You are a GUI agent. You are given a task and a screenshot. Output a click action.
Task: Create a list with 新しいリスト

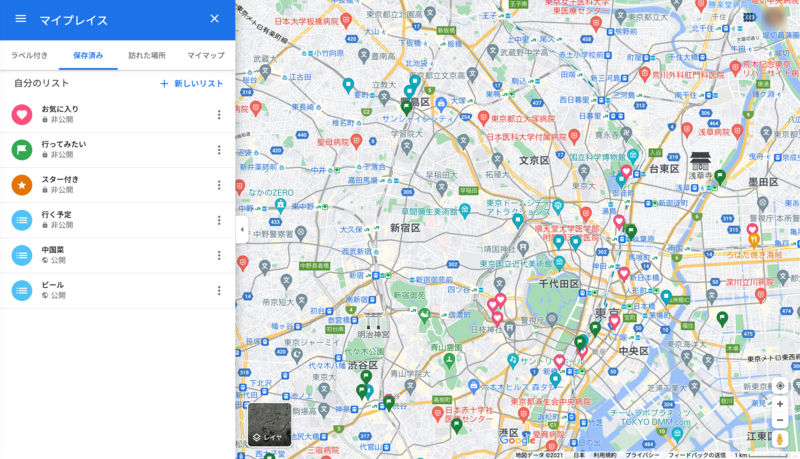click(192, 84)
